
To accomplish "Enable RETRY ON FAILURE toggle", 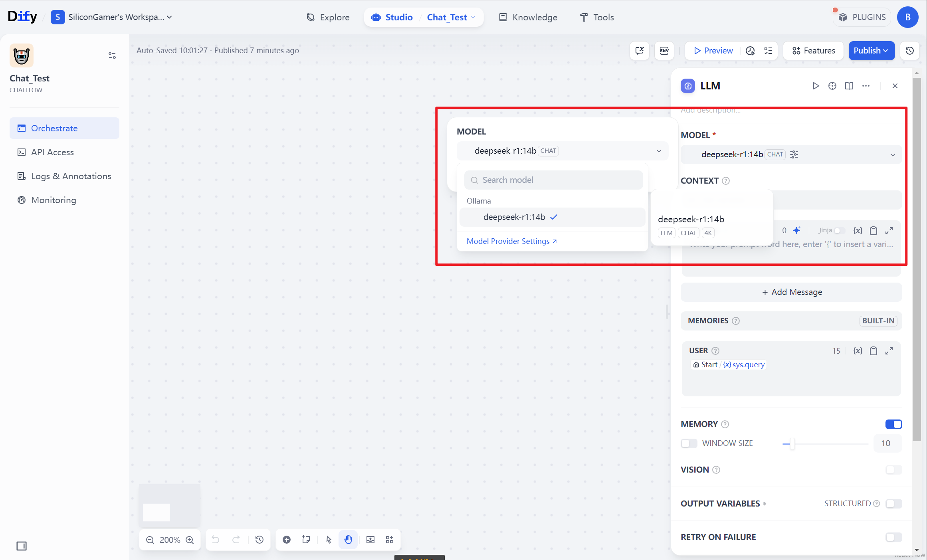I will [x=893, y=537].
